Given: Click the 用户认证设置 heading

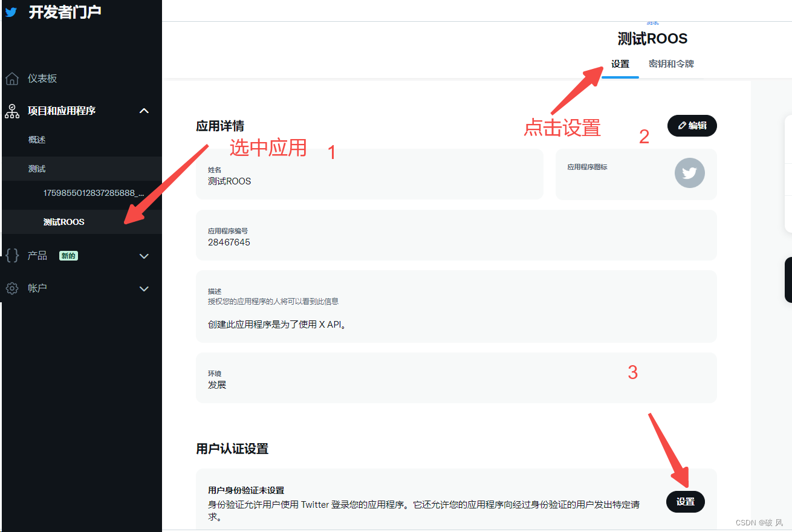Looking at the screenshot, I should (x=232, y=449).
